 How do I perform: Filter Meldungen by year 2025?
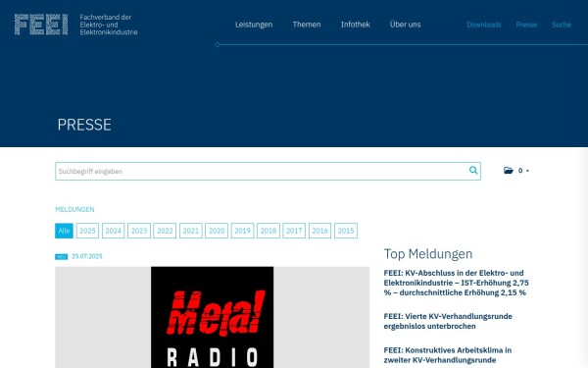(x=87, y=231)
